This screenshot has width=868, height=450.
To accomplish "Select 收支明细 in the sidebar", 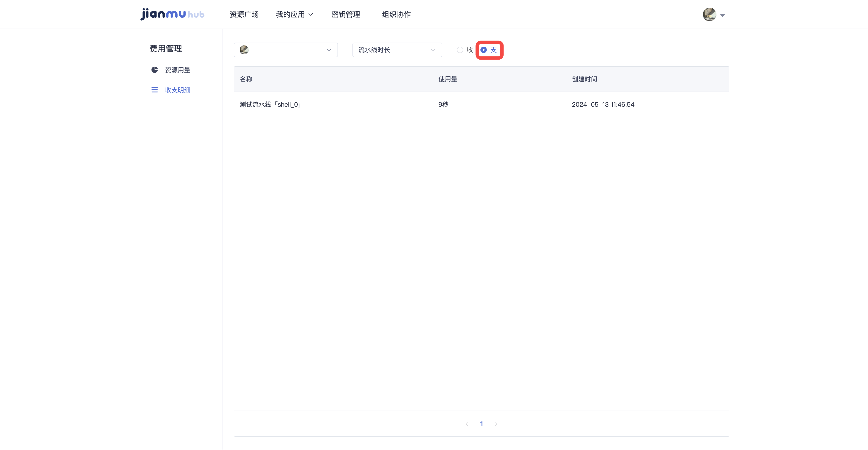I will pos(178,90).
